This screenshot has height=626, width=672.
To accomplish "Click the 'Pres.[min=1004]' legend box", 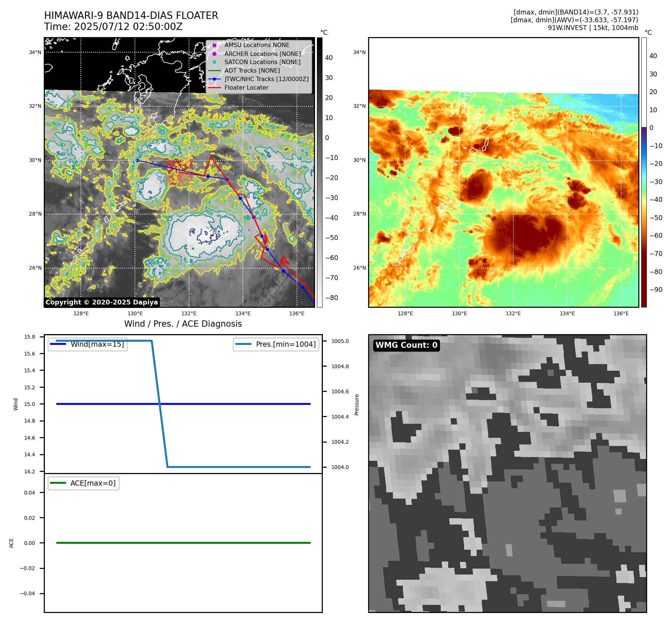I will pyautogui.click(x=276, y=344).
